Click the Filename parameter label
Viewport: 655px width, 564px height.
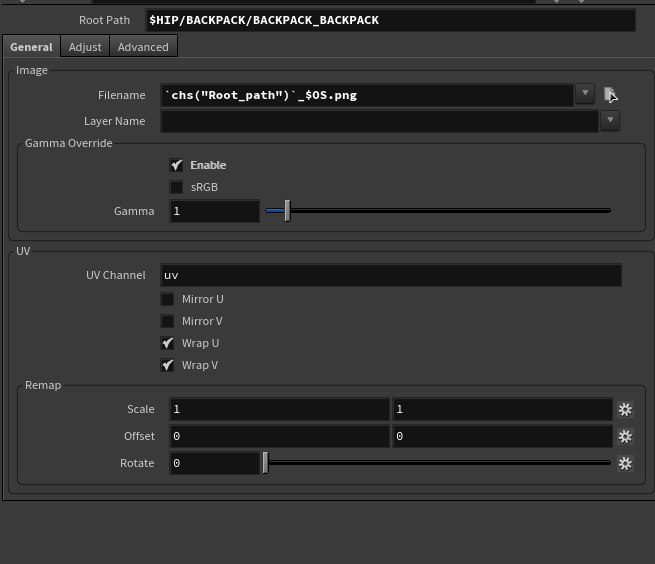pos(122,95)
